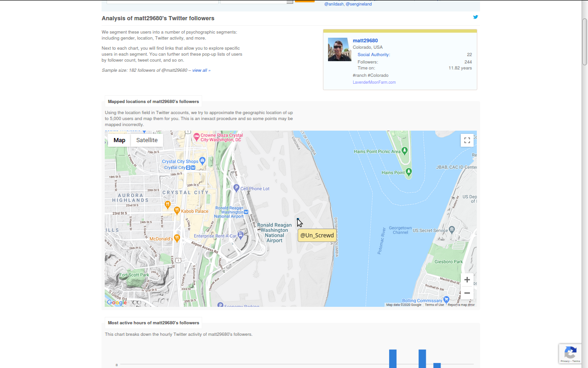588x368 pixels.
Task: Open the matt29680 profile link
Action: tap(365, 40)
